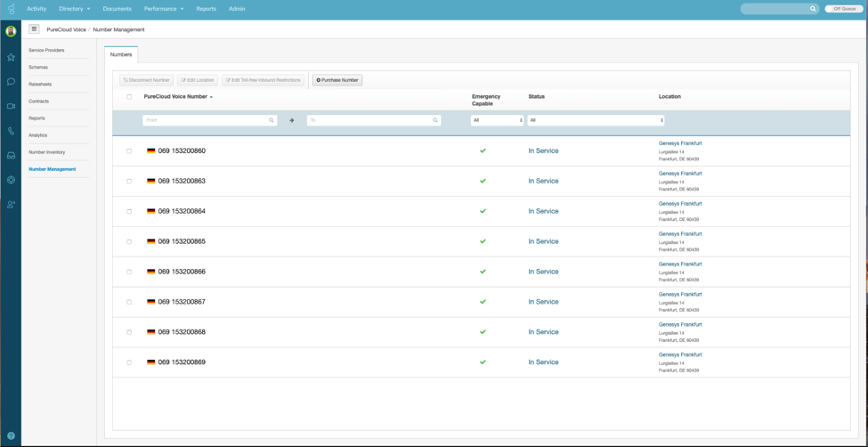
Task: Expand the Directory menu
Action: pyautogui.click(x=74, y=9)
